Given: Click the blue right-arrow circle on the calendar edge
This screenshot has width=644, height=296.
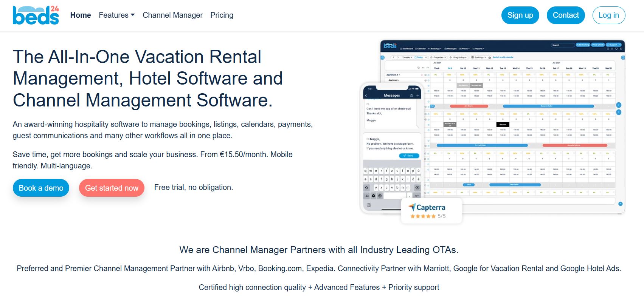Looking at the screenshot, I should (x=619, y=105).
